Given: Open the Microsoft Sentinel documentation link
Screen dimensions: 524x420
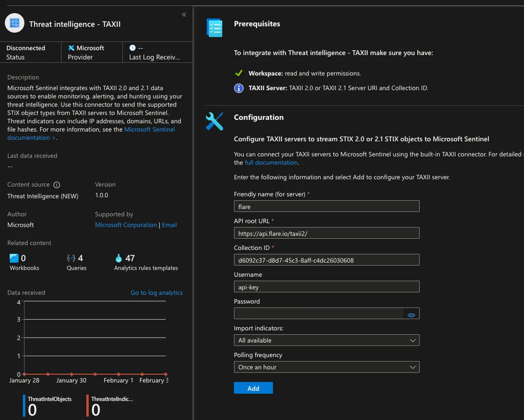Looking at the screenshot, I should tap(91, 134).
